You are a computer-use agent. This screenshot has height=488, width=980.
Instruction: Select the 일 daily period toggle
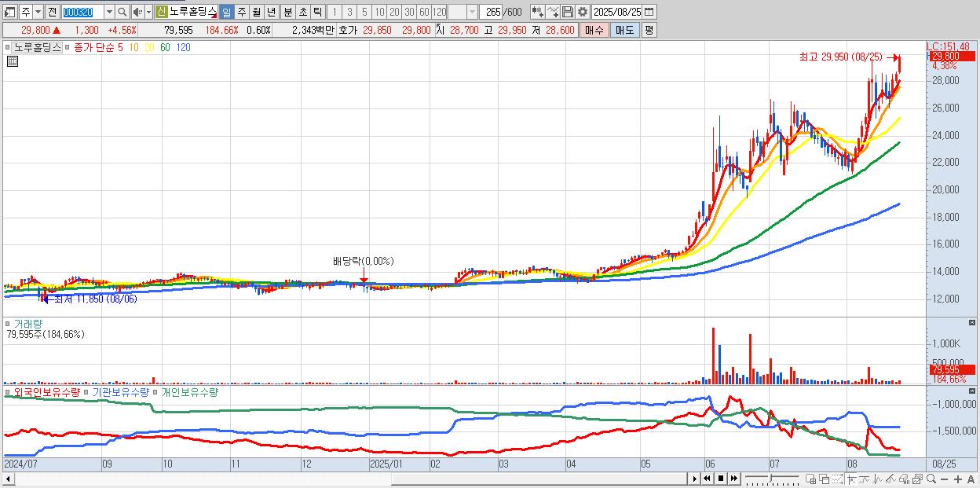[226, 12]
